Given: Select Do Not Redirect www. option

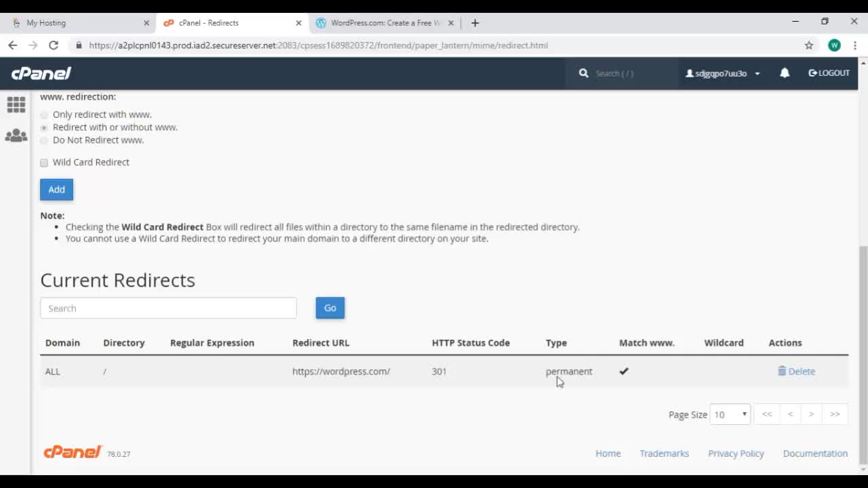Looking at the screenshot, I should 44,140.
